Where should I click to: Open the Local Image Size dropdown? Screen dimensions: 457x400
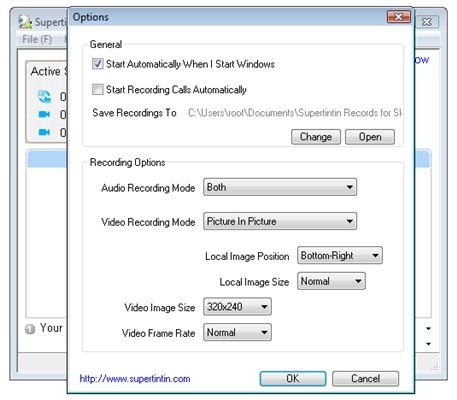(x=331, y=281)
